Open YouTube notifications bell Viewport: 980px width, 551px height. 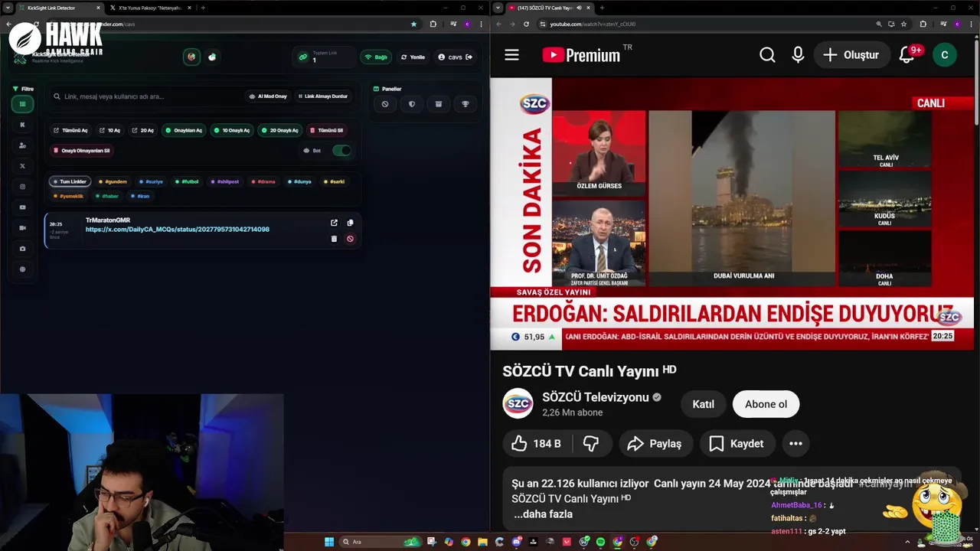pyautogui.click(x=907, y=55)
